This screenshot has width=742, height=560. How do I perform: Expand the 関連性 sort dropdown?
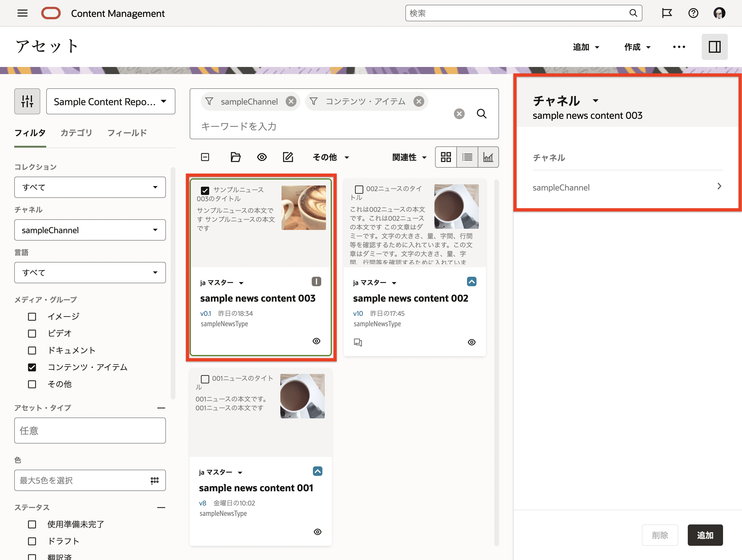(409, 157)
